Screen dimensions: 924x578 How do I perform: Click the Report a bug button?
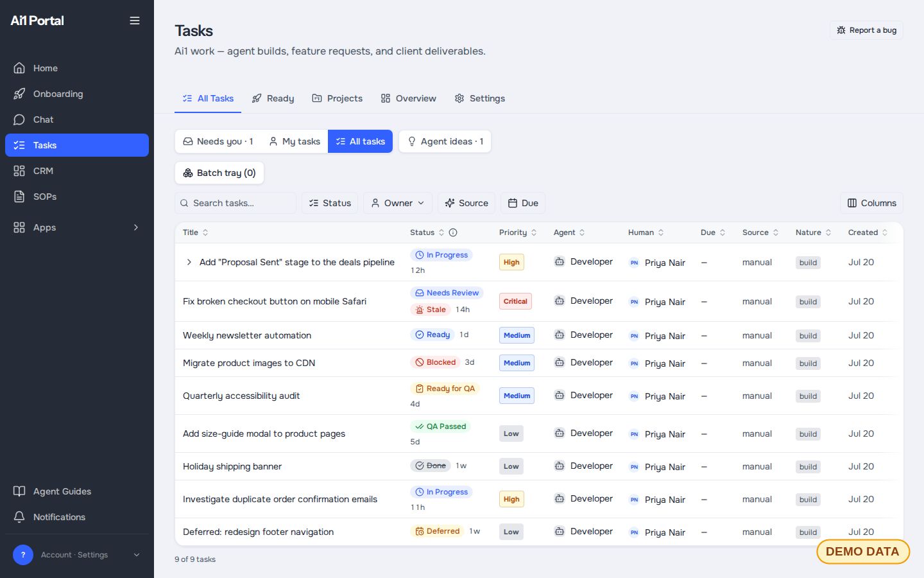click(x=866, y=30)
